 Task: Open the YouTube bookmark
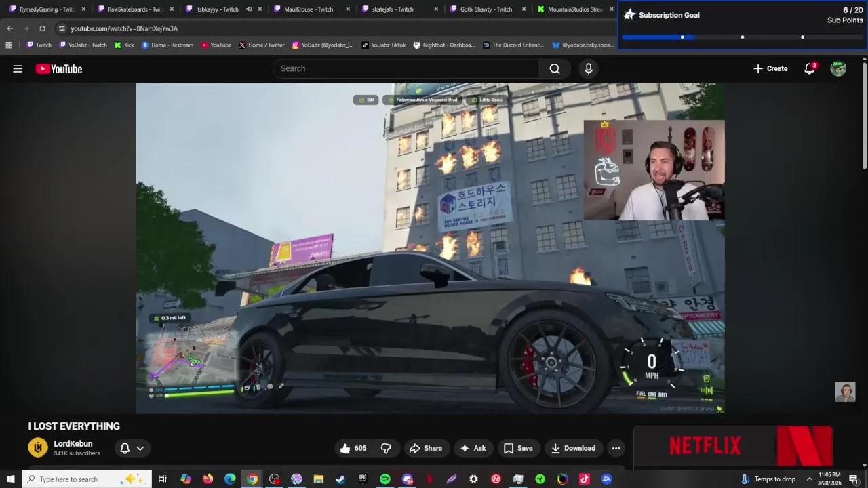coord(216,45)
